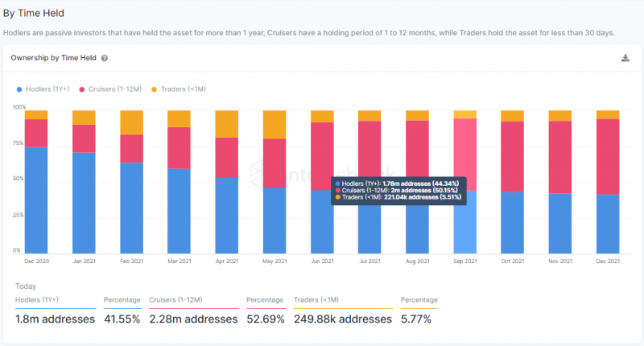Click the download chart icon
This screenshot has height=346, width=644.
625,58
